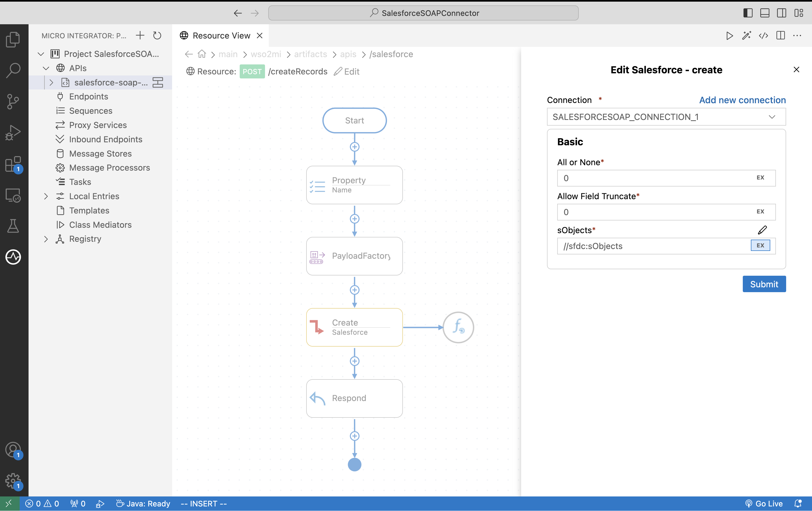Image resolution: width=812 pixels, height=511 pixels.
Task: Click Go Live in status bar
Action: 764,503
